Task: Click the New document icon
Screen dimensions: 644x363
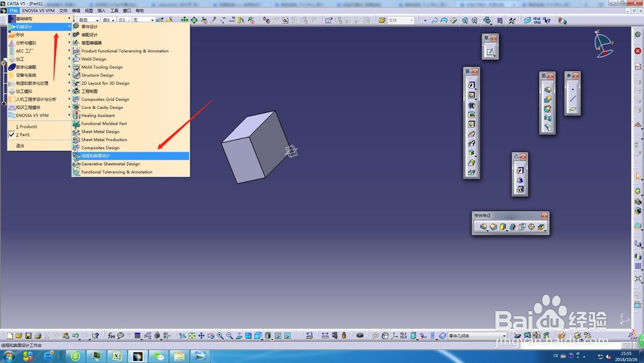Action: pos(10,336)
